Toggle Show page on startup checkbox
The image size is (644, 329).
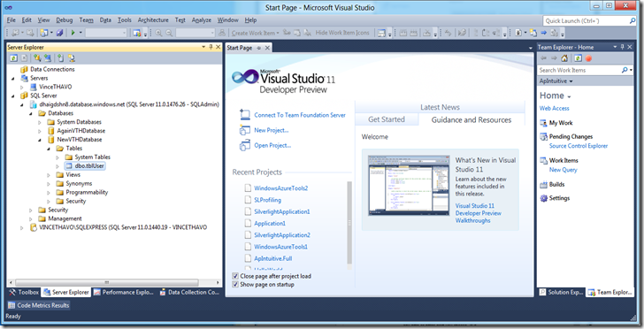click(x=235, y=284)
